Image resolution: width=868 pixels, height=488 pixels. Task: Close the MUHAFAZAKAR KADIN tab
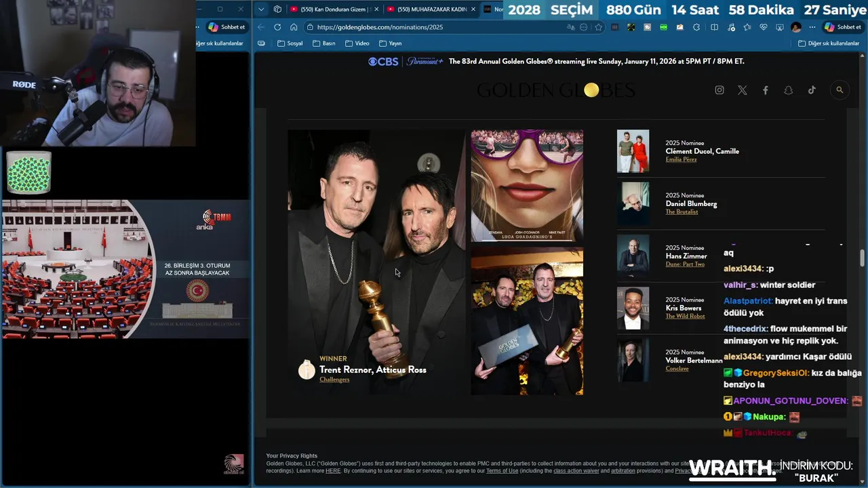click(x=473, y=9)
